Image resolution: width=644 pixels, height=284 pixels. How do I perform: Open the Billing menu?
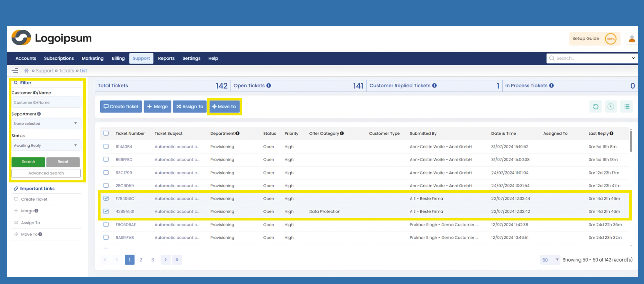coord(118,58)
